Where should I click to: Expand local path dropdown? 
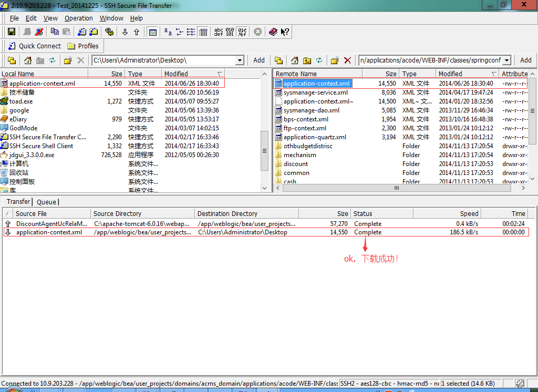240,60
